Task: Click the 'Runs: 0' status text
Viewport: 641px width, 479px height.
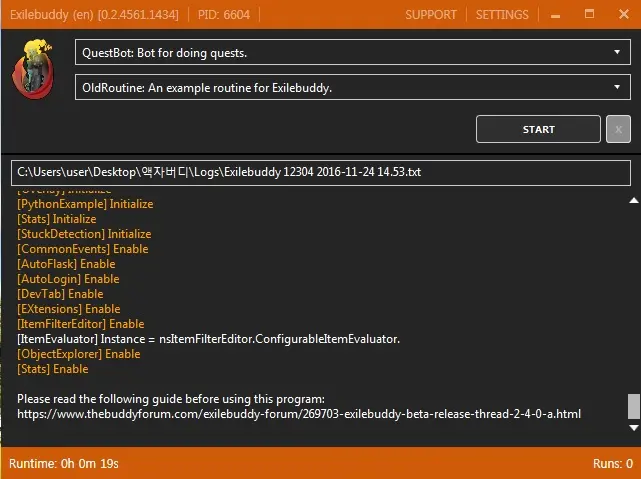Action: click(613, 464)
